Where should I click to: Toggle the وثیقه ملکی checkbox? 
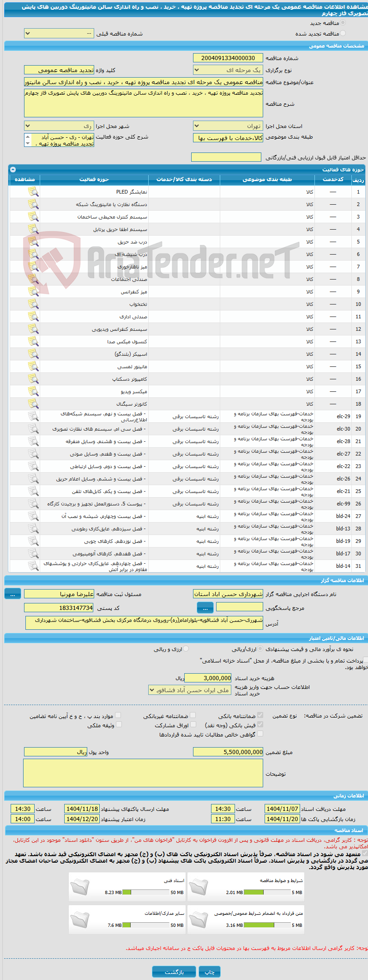(119, 724)
